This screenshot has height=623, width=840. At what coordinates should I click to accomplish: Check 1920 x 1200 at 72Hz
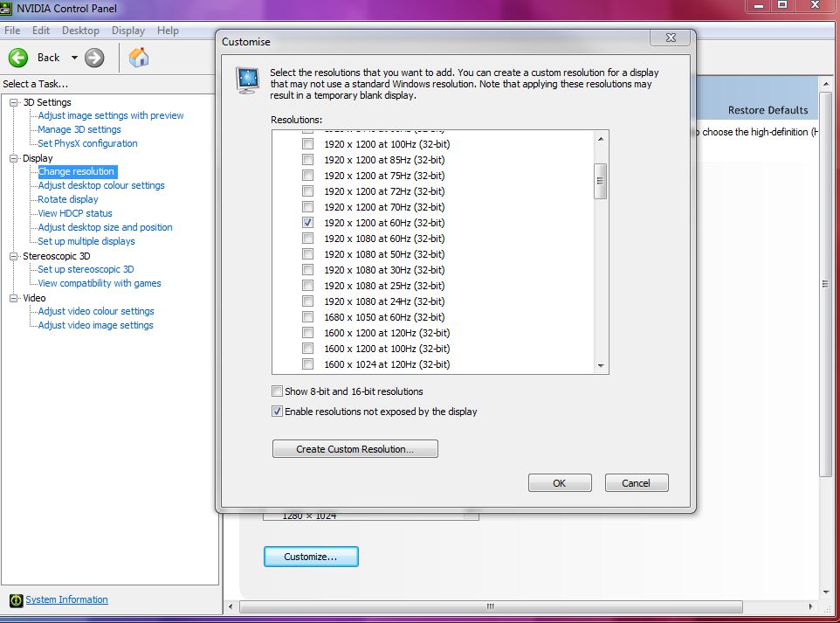point(307,190)
